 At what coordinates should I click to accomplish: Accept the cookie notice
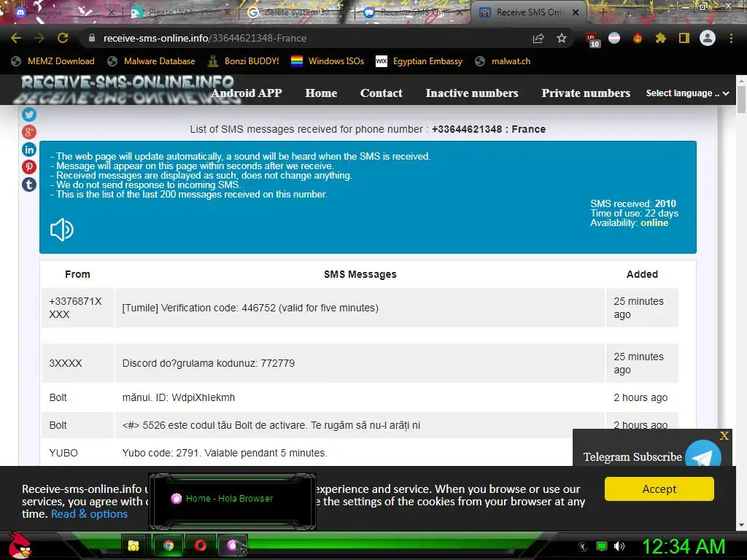(x=659, y=489)
